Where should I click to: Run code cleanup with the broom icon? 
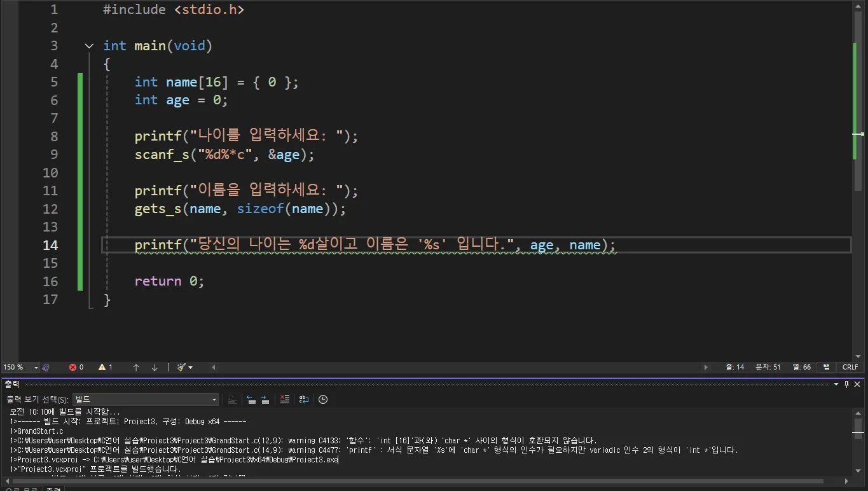pyautogui.click(x=181, y=367)
